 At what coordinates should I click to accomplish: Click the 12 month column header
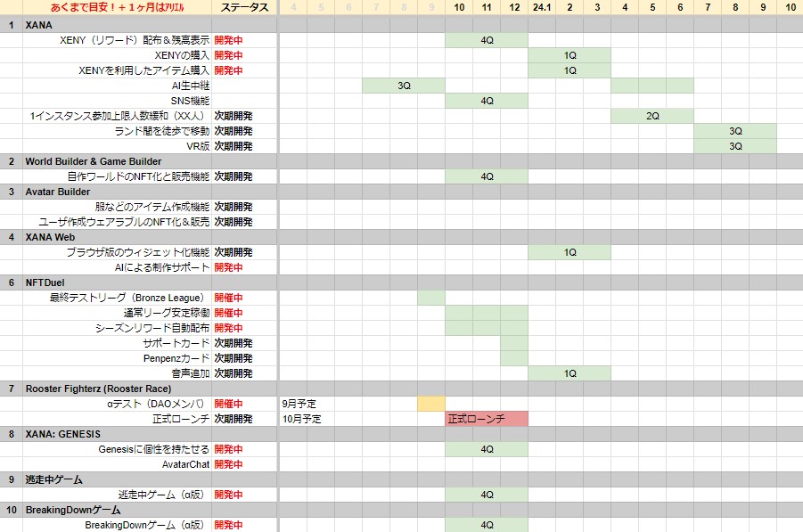click(x=514, y=8)
